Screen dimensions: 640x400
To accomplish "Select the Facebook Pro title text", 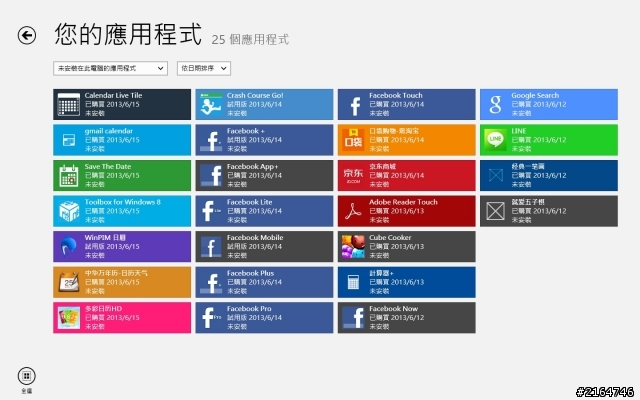I will pos(249,309).
